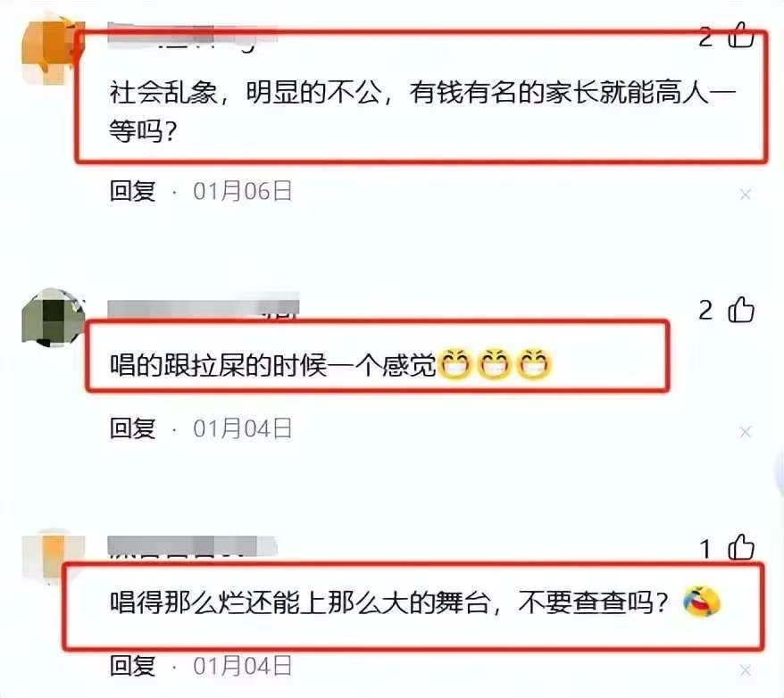Open the third commenter's pale avatar
Viewport: 784px width, 698px height.
tap(53, 559)
